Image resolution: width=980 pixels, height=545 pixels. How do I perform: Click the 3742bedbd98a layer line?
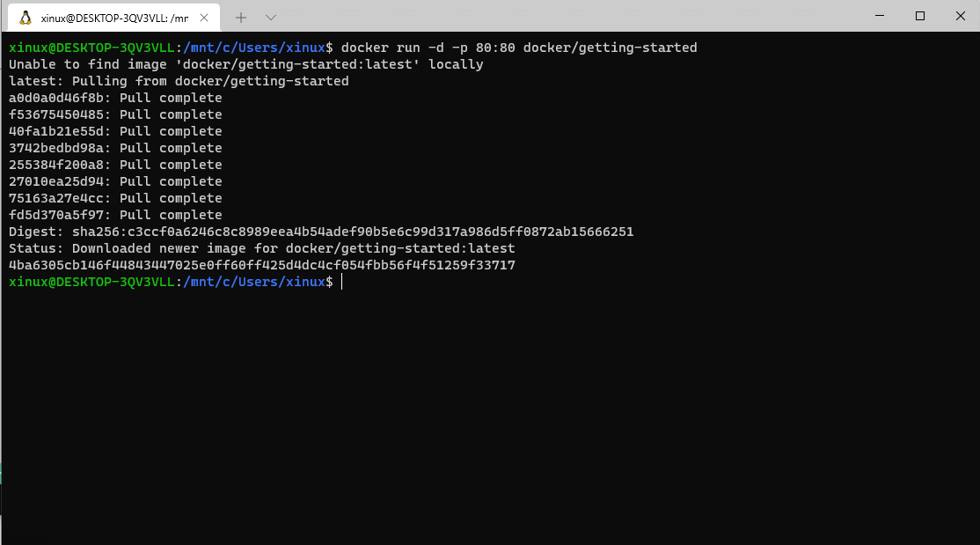pyautogui.click(x=115, y=148)
